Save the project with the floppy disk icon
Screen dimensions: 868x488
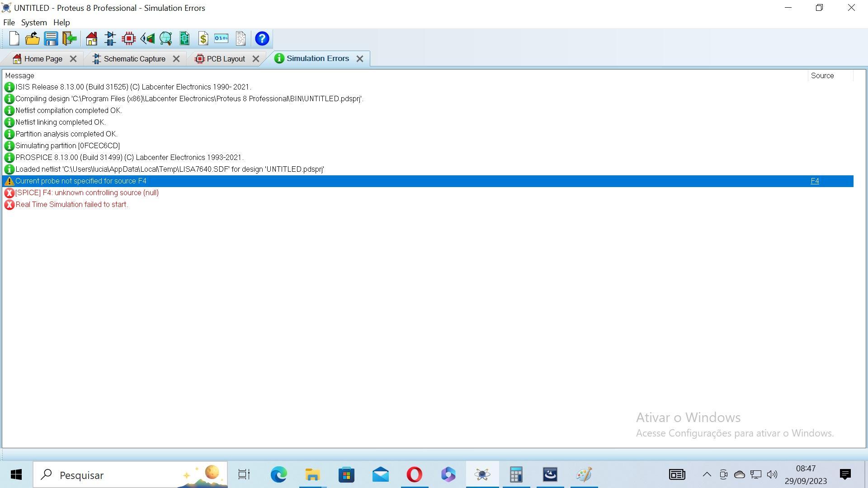tap(51, 38)
